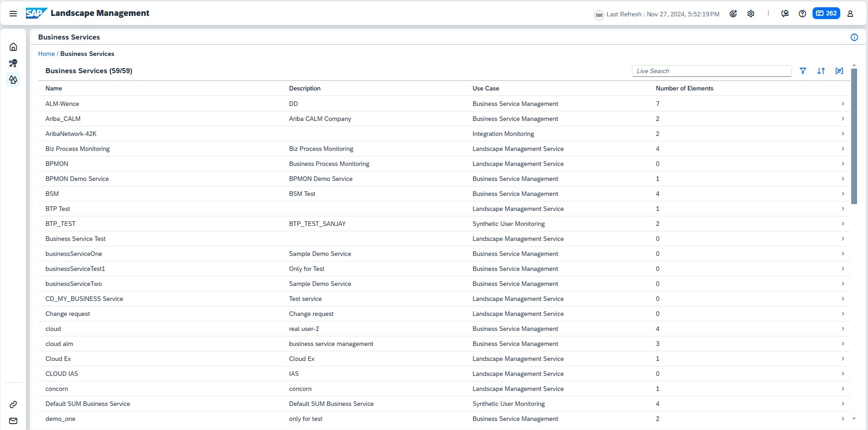
Task: Select the Number of Elements column header
Action: pos(684,88)
